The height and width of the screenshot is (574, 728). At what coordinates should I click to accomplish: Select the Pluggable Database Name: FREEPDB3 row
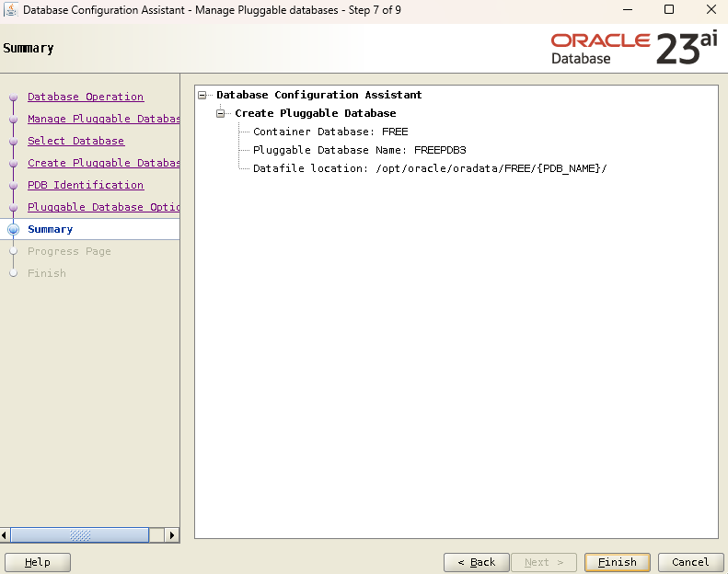coord(359,150)
